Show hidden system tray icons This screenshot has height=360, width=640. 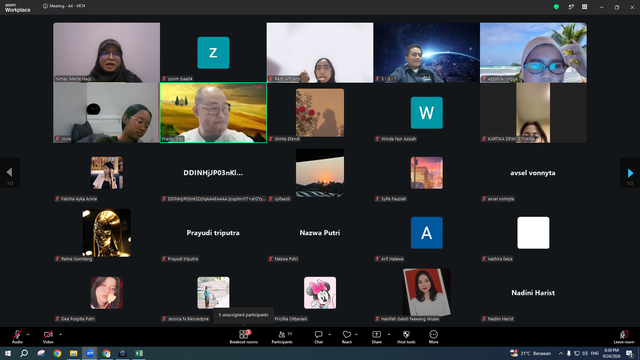coord(561,353)
